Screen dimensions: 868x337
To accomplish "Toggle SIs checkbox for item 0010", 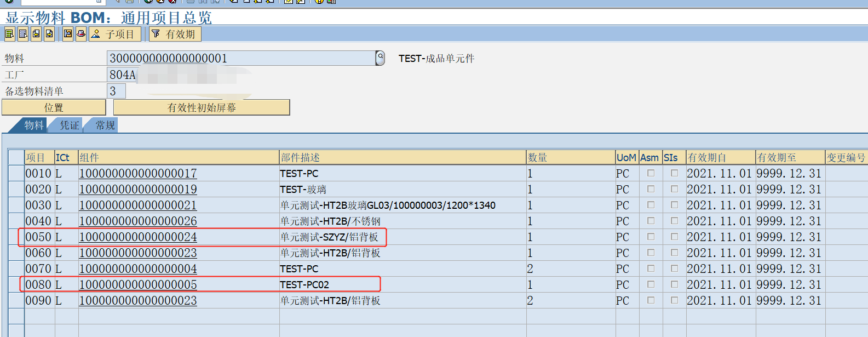I will point(674,173).
